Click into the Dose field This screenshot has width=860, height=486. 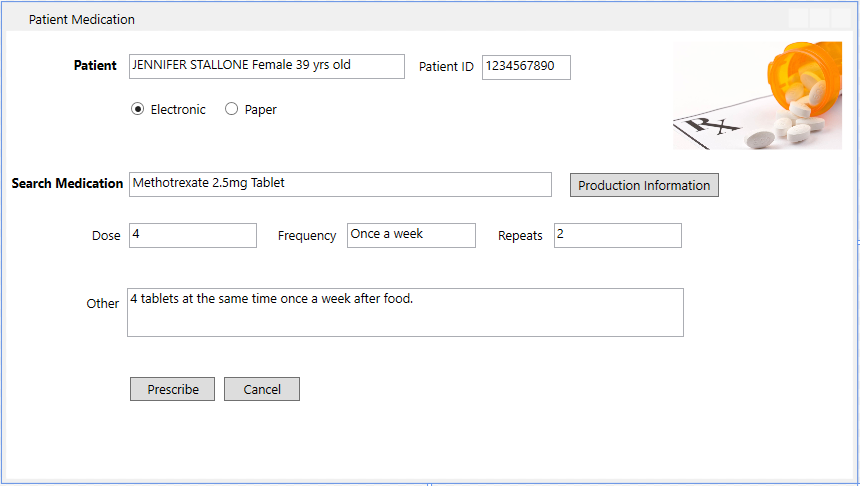tap(193, 235)
